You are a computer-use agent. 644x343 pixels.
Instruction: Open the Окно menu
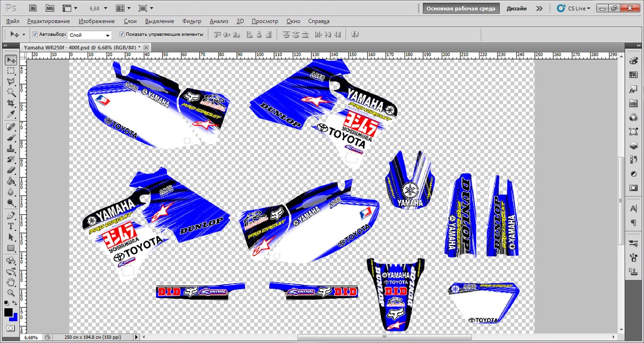[x=293, y=21]
